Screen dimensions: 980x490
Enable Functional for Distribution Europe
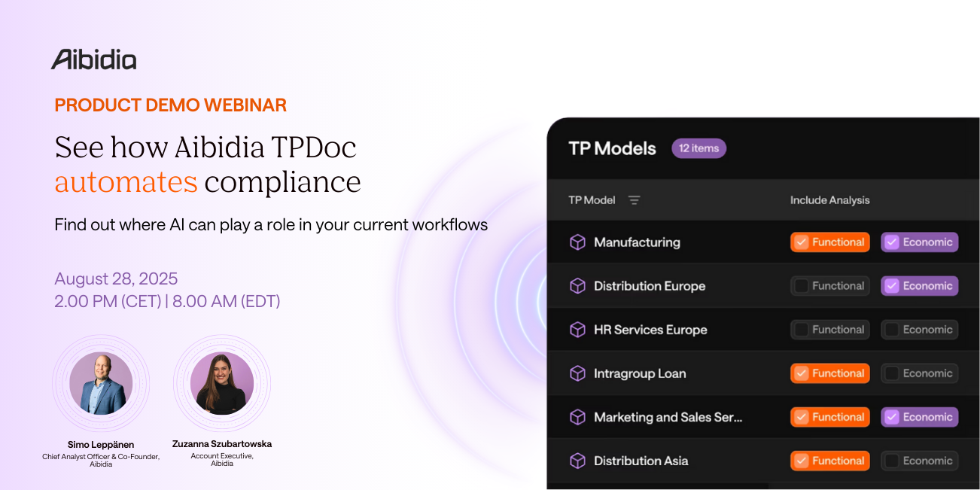point(830,286)
